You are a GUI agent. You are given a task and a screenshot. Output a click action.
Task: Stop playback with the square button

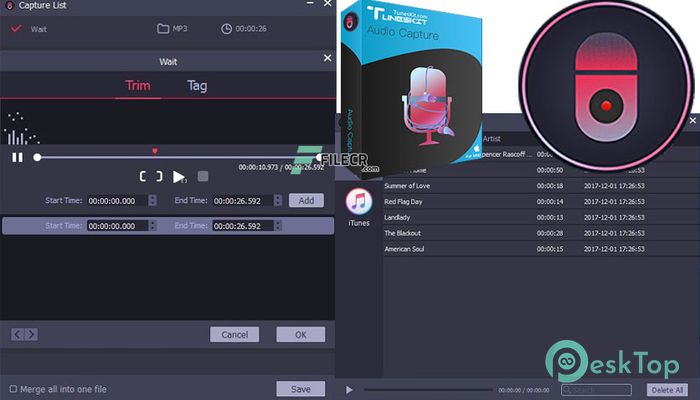click(x=203, y=176)
